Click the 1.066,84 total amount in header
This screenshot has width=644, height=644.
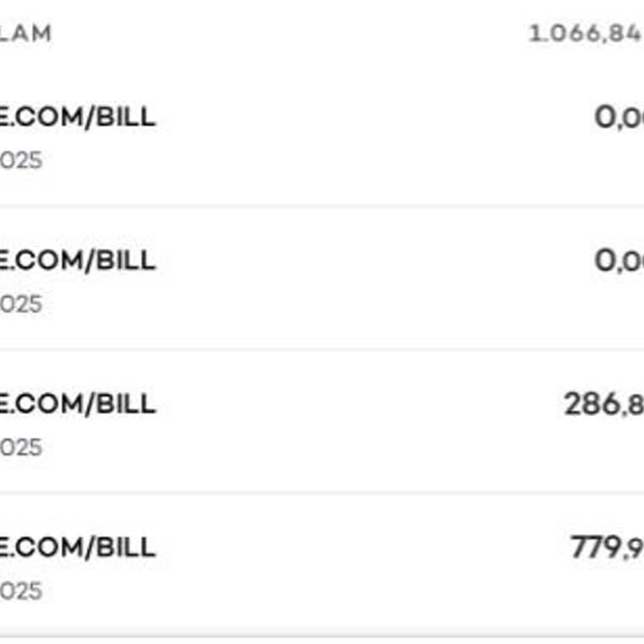click(585, 34)
